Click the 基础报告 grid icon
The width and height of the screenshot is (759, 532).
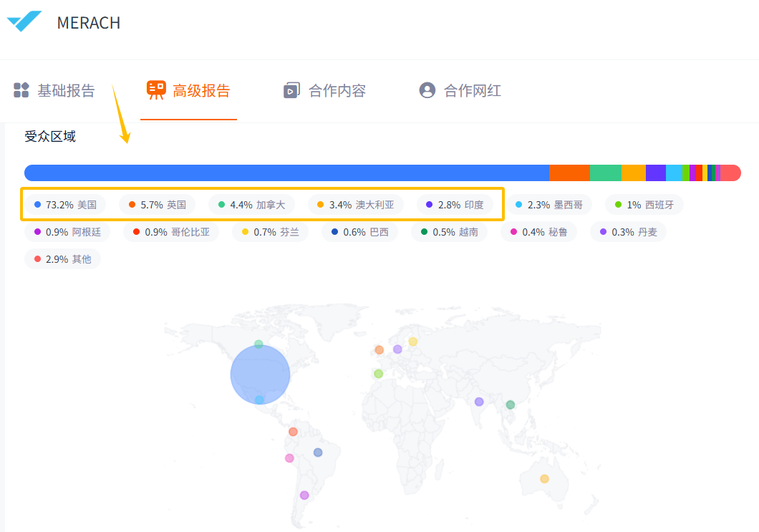[x=21, y=90]
